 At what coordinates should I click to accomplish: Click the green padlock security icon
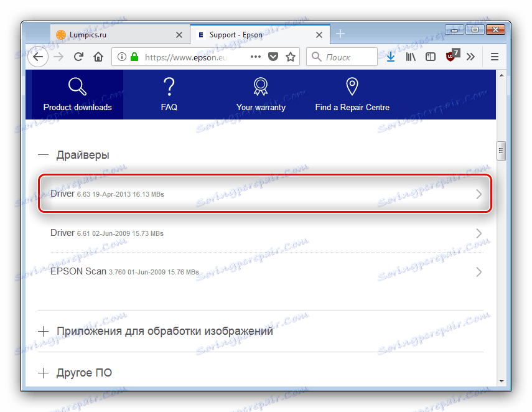coord(134,57)
